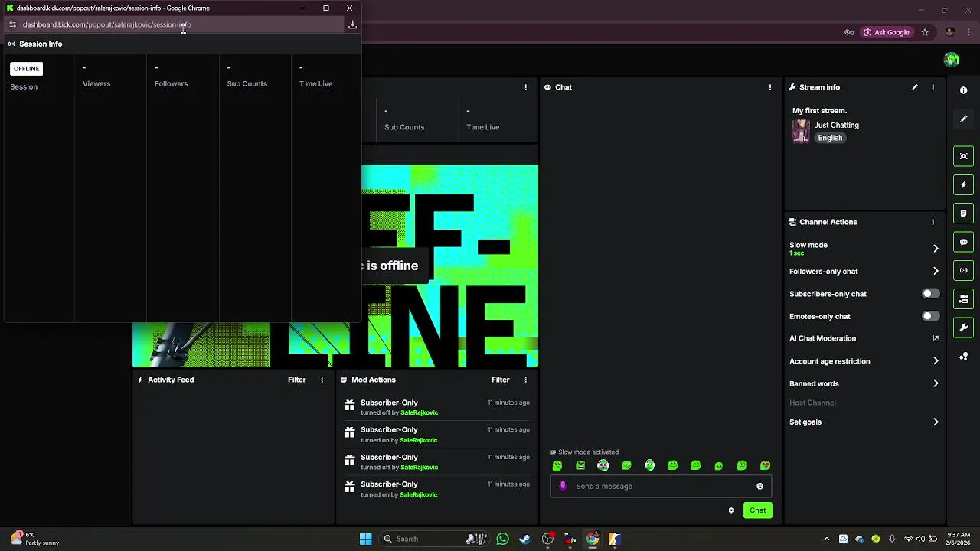Click the pencil edit icon in right sidebar

click(x=963, y=119)
